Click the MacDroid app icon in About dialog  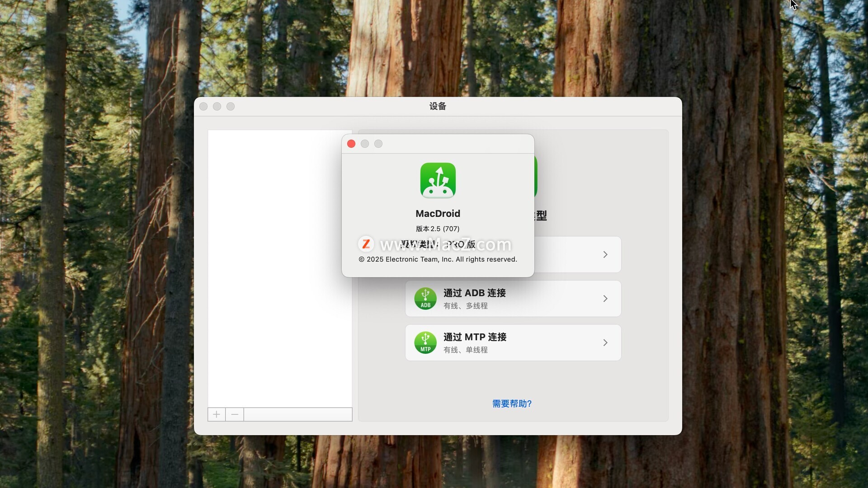[x=438, y=181]
